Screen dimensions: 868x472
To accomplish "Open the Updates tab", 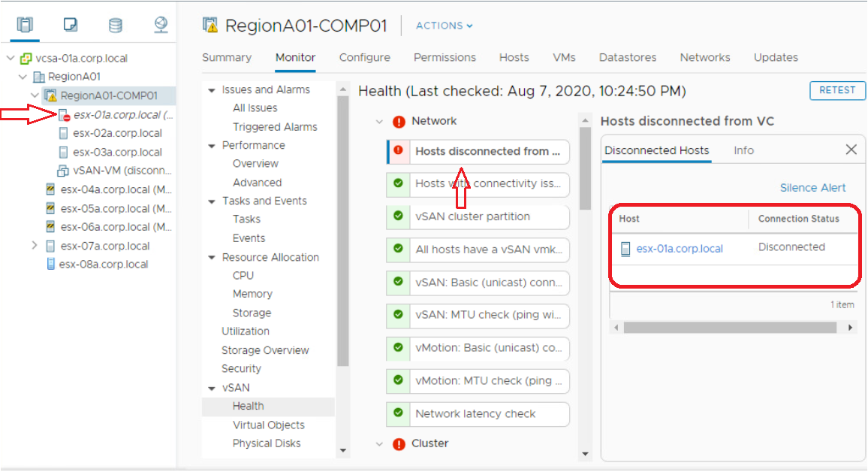I will [x=776, y=58].
